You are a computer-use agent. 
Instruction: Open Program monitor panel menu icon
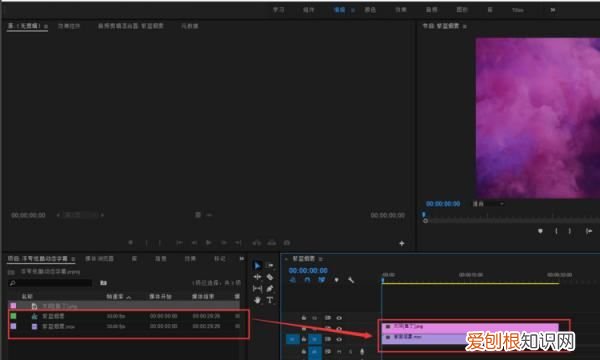click(x=465, y=26)
